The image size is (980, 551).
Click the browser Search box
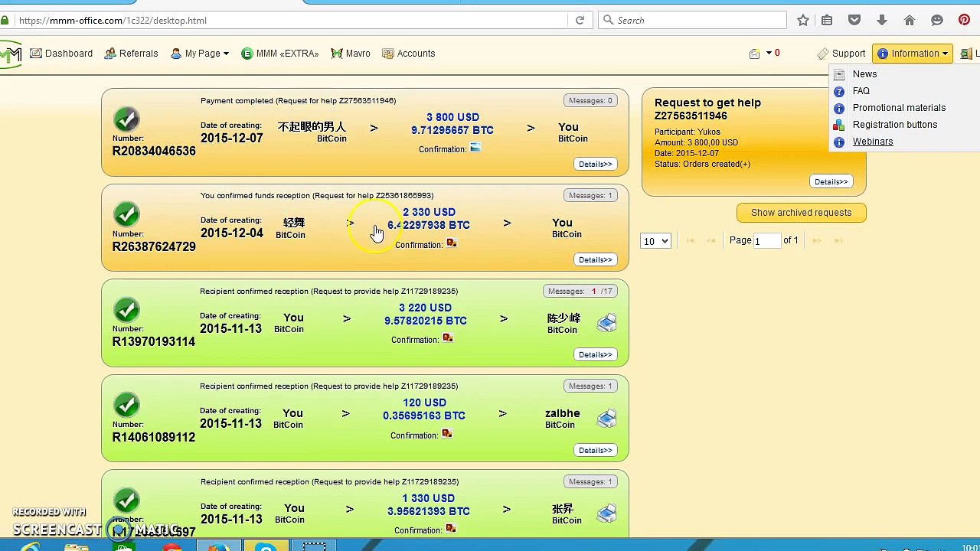pos(692,21)
